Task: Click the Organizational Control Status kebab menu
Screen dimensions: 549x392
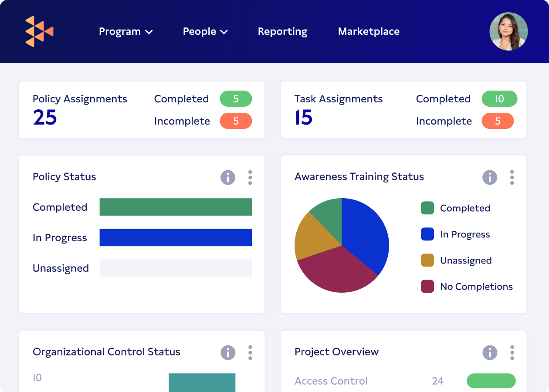Action: (x=250, y=352)
